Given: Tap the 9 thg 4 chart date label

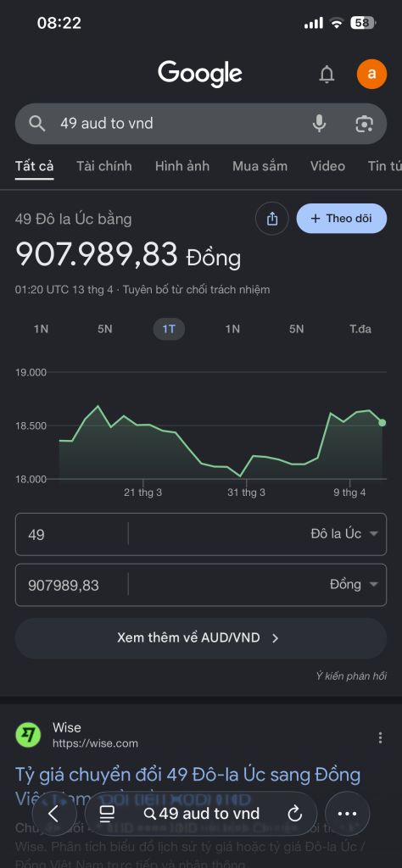Looking at the screenshot, I should 349,492.
